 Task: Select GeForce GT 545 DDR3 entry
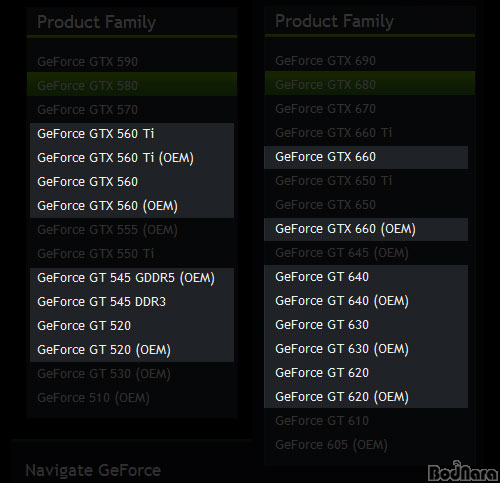tap(101, 302)
